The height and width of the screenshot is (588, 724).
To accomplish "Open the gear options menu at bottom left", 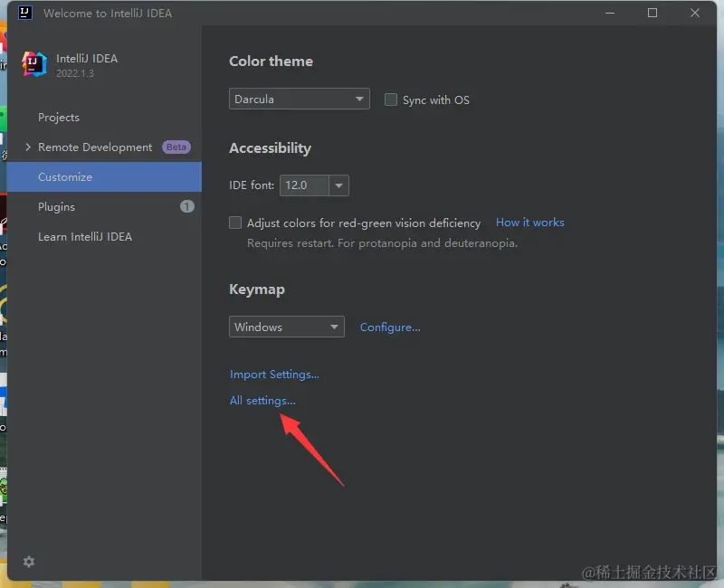I will click(29, 562).
